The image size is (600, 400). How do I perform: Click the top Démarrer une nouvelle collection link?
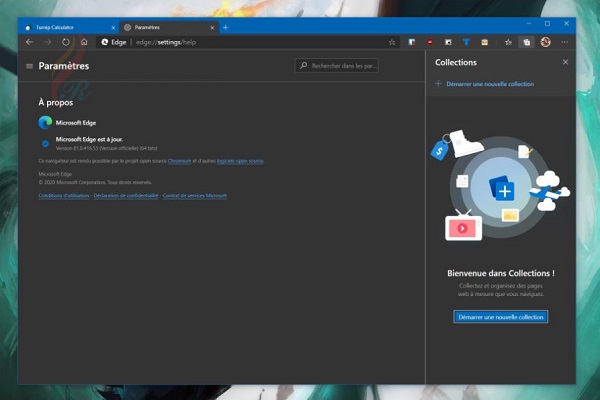[490, 84]
